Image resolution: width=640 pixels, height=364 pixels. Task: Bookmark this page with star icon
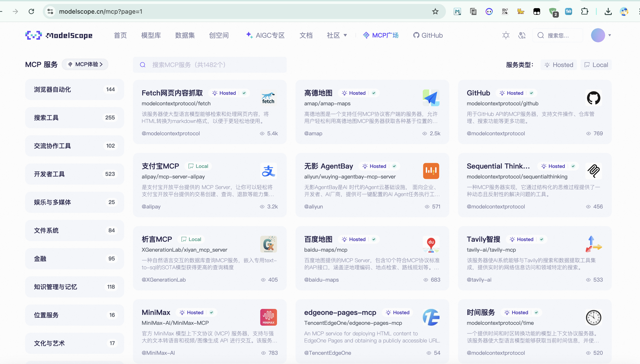pos(435,11)
